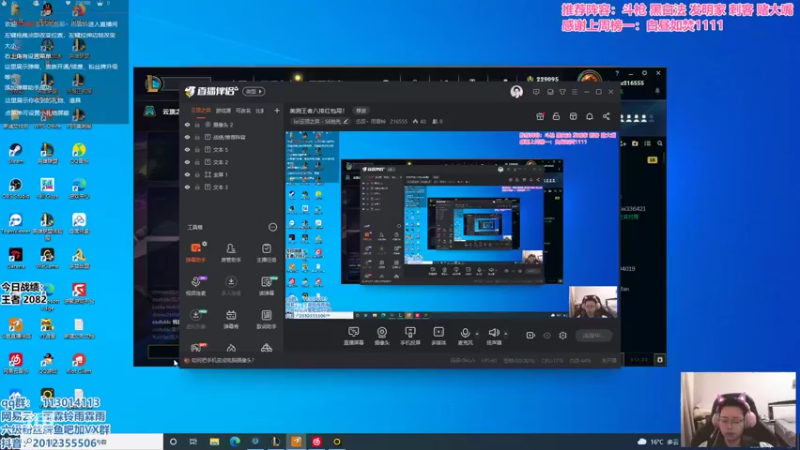Screen dimensions: 800x450
Task: Lock the 全屏 1 layer
Action: click(197, 174)
